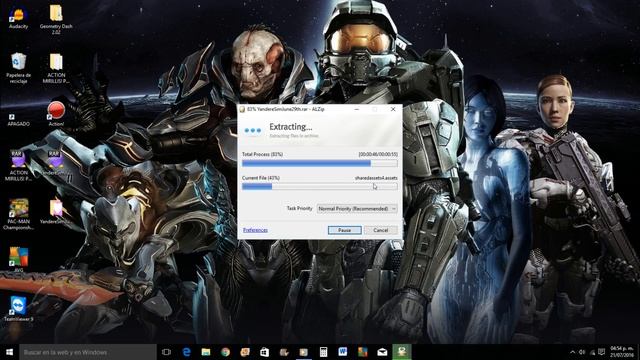Select the red Action! recorder shortcut
The width and height of the screenshot is (640, 360).
click(x=56, y=113)
